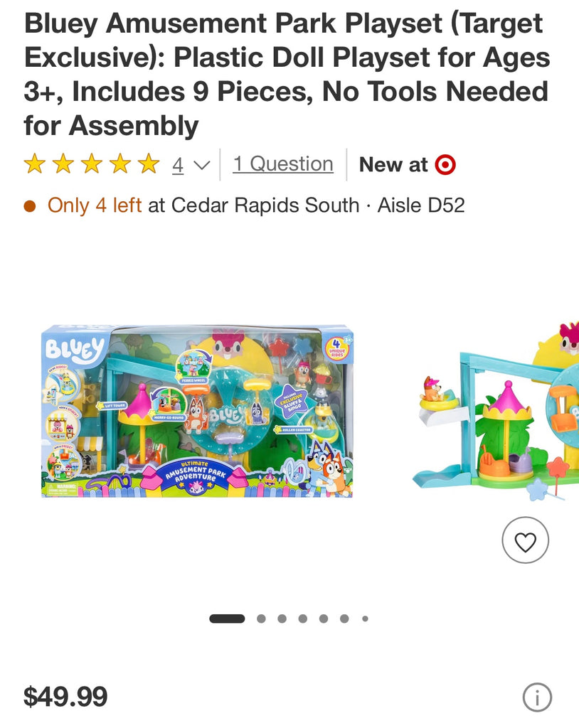Open the 4 ratings count link
Image resolution: width=579 pixels, height=728 pixels.
178,165
